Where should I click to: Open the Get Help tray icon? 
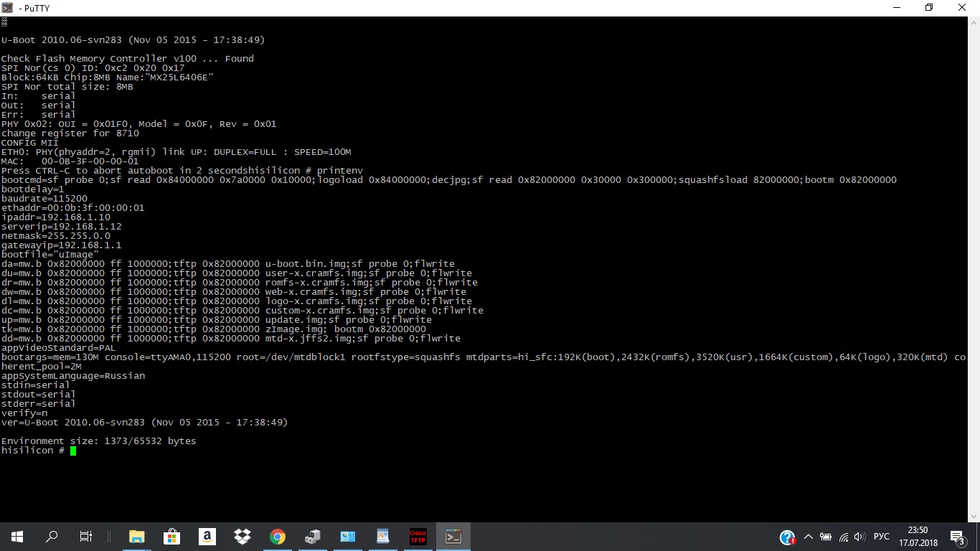click(787, 537)
